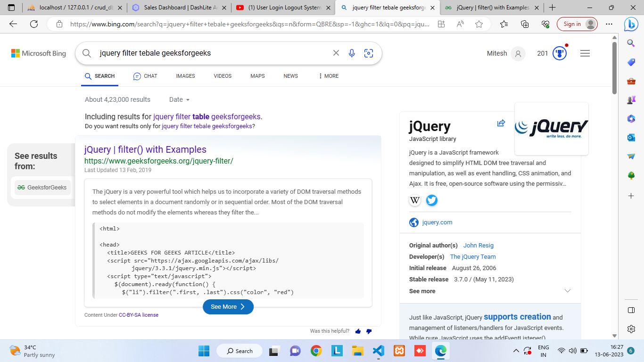Screen dimensions: 644x362
Task: Switch to User Login Logout YouTube tab
Action: (x=283, y=8)
